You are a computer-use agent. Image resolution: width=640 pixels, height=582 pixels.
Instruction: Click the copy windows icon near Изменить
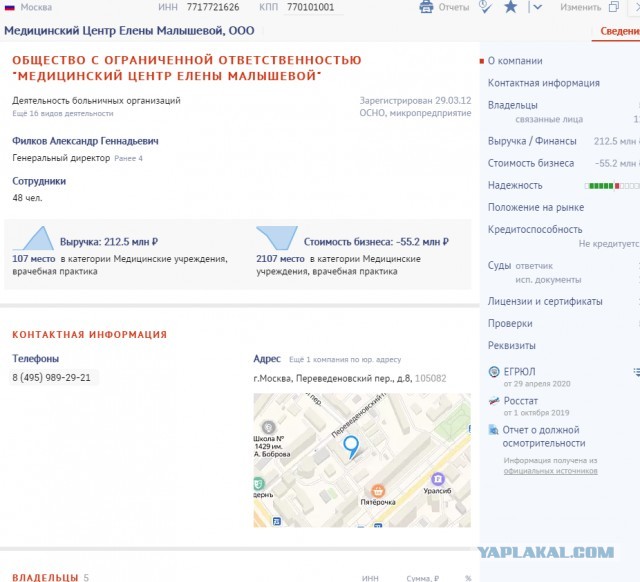tap(614, 7)
